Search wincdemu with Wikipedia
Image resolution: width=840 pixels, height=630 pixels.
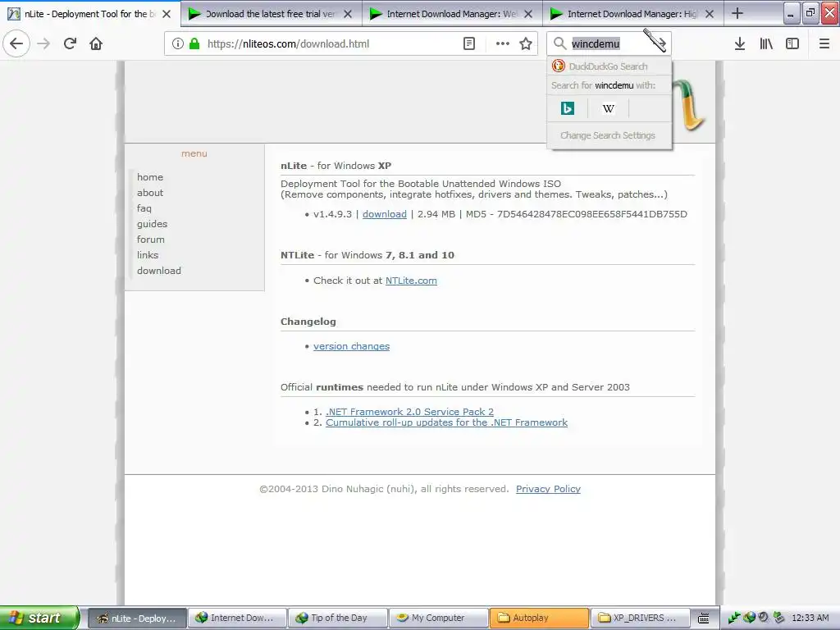pyautogui.click(x=608, y=109)
